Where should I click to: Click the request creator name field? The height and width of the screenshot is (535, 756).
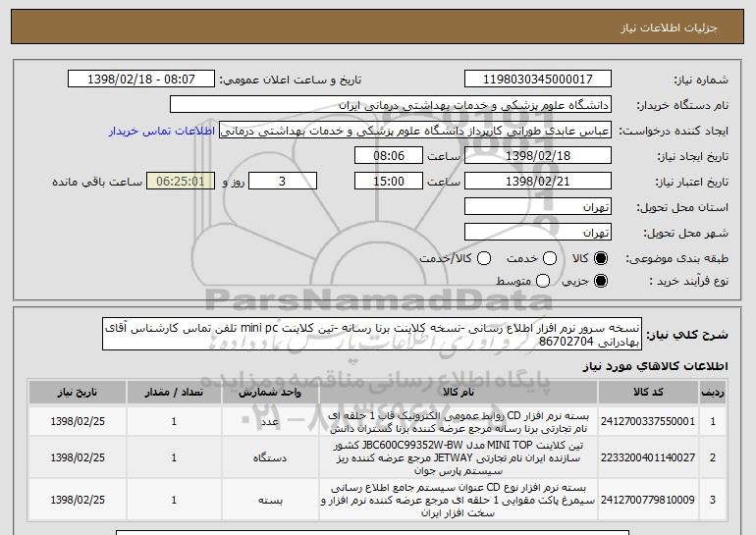pos(415,131)
